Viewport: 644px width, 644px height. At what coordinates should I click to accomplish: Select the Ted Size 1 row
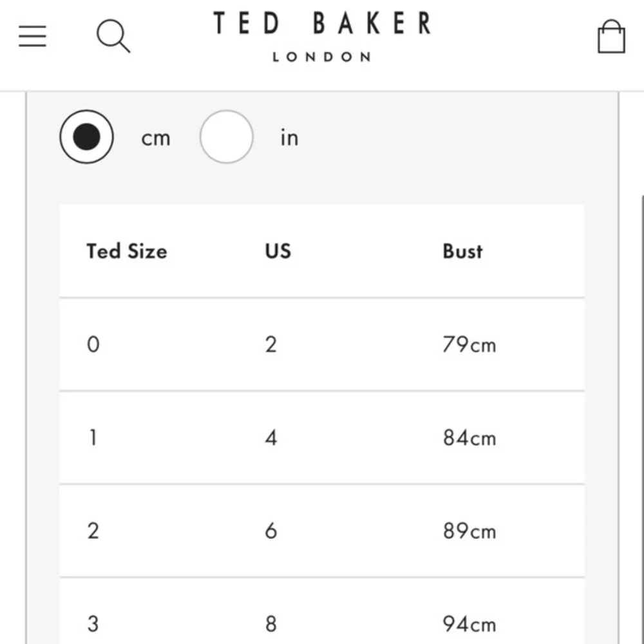point(322,438)
